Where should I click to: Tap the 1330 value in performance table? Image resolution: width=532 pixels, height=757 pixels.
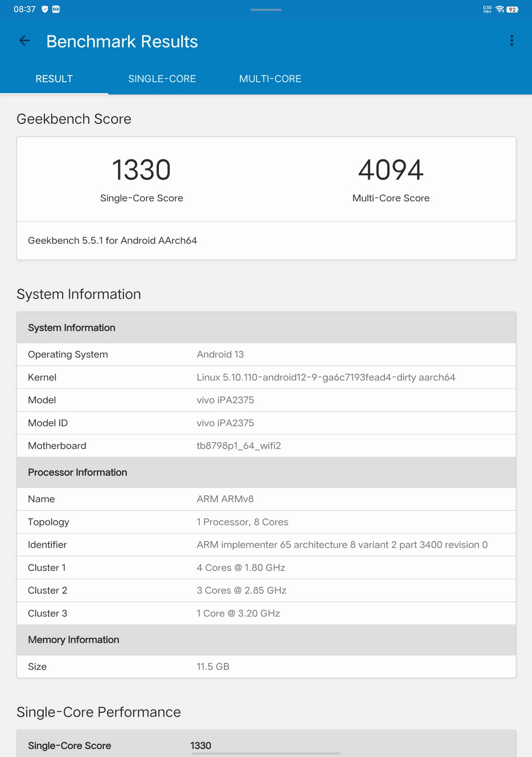[201, 746]
